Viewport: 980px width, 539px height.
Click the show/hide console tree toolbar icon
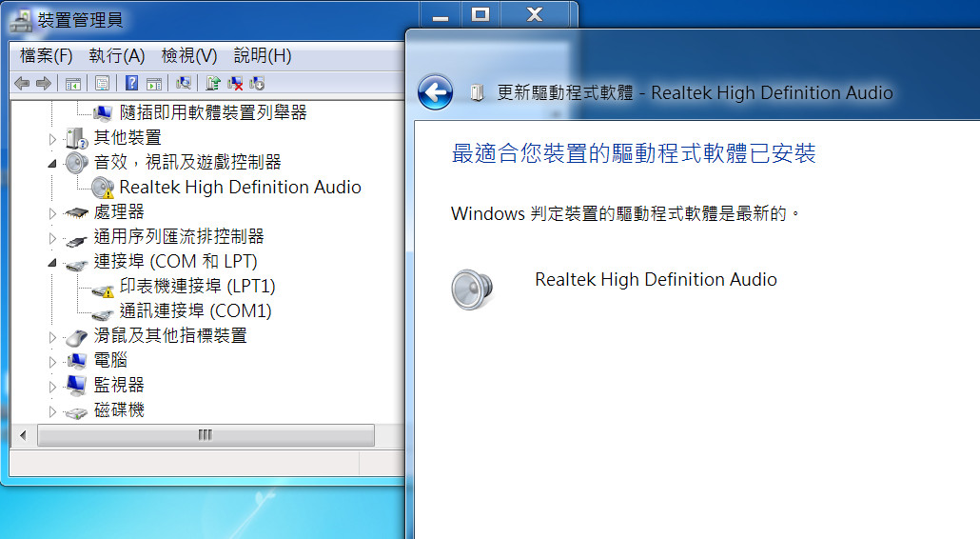pos(73,83)
